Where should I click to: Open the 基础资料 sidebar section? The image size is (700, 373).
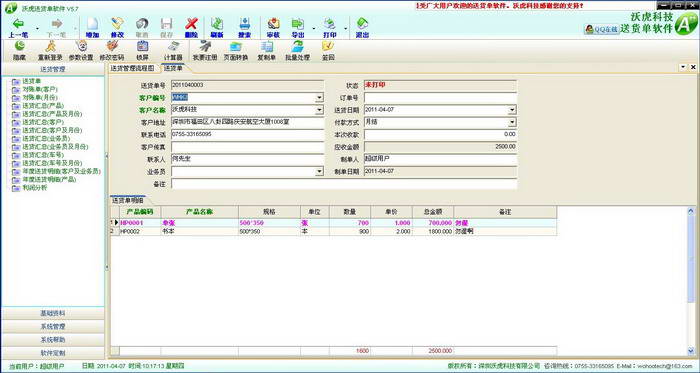click(53, 313)
